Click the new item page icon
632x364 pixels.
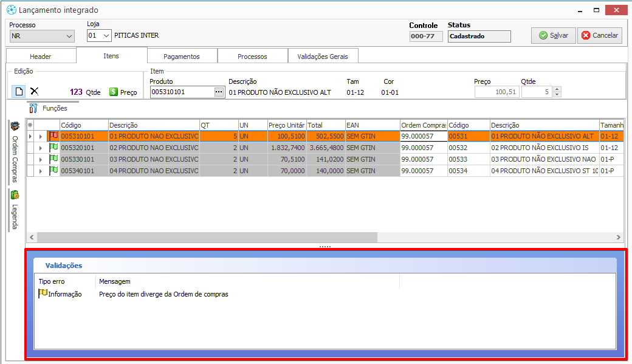pos(19,91)
